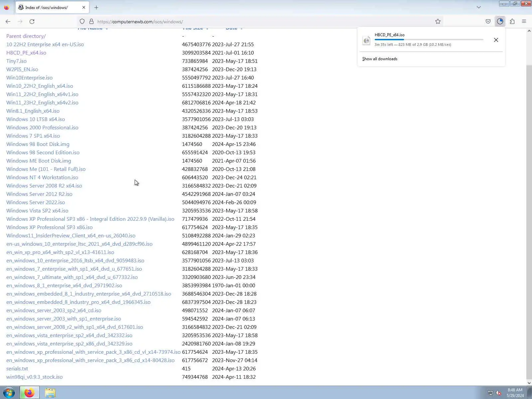Download 10 22H2 Enterprise x64 en-US.iso
532x399 pixels.
(x=45, y=44)
